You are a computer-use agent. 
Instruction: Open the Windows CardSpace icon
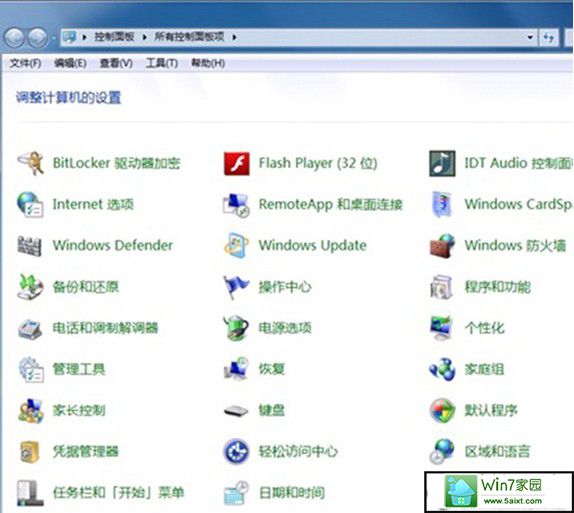[x=442, y=204]
